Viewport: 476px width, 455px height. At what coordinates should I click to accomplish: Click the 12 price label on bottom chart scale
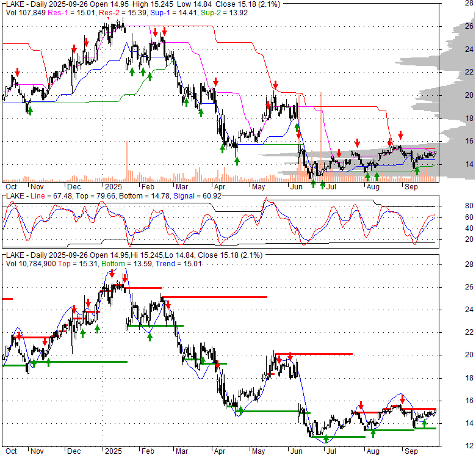tap(469, 446)
